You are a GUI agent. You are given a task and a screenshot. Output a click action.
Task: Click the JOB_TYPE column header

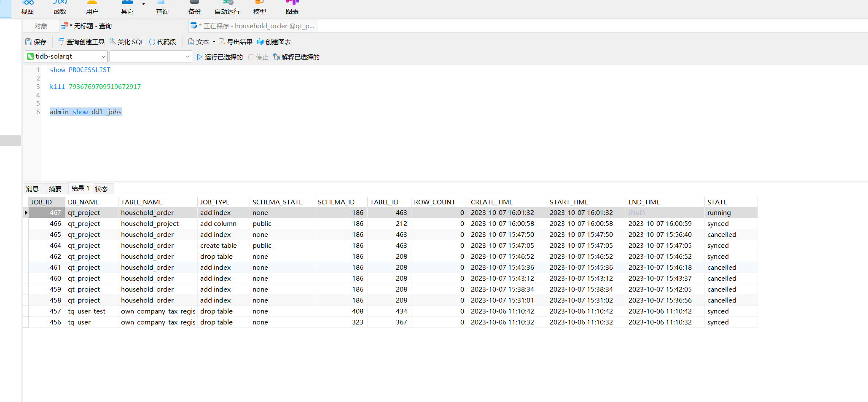(223, 202)
